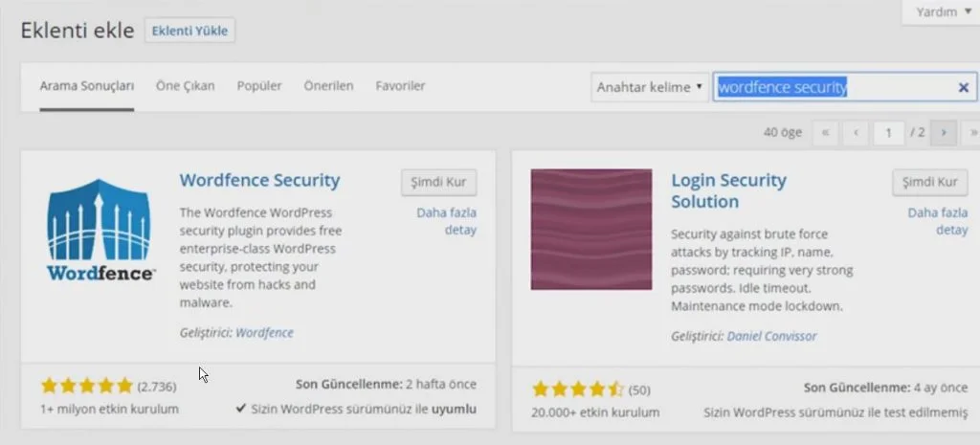Switch to the Öne Çıkan tab
Screen dimensions: 980x445
click(186, 86)
